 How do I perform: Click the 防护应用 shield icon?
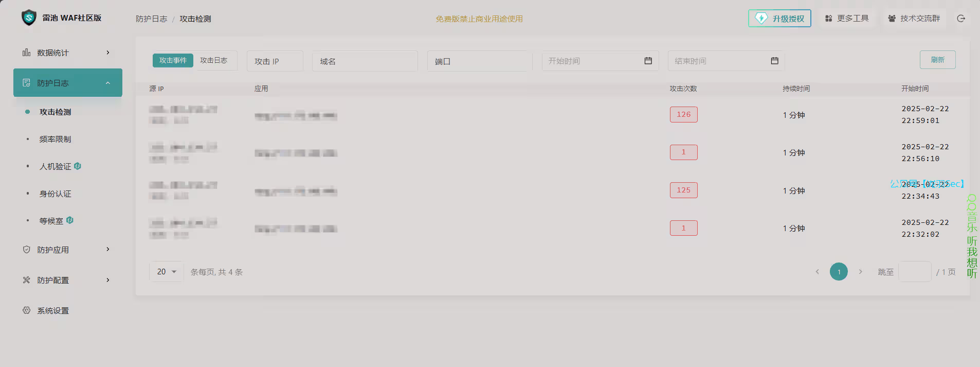point(26,250)
